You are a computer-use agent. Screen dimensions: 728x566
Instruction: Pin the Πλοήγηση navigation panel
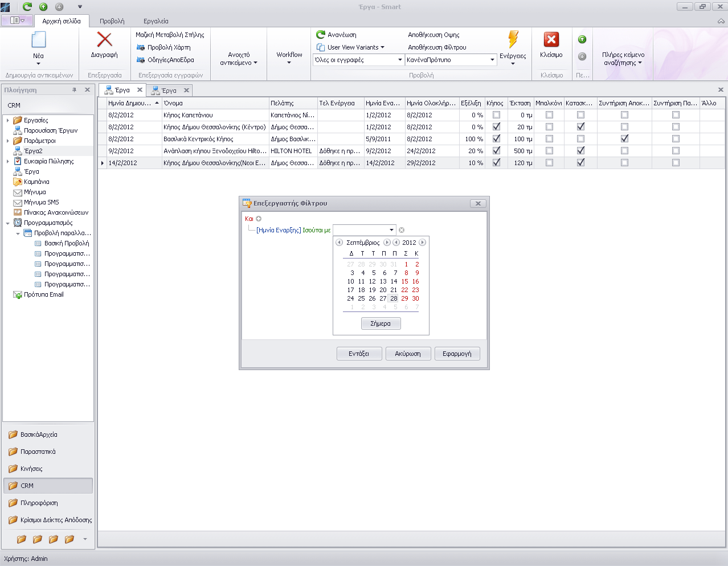tap(74, 90)
